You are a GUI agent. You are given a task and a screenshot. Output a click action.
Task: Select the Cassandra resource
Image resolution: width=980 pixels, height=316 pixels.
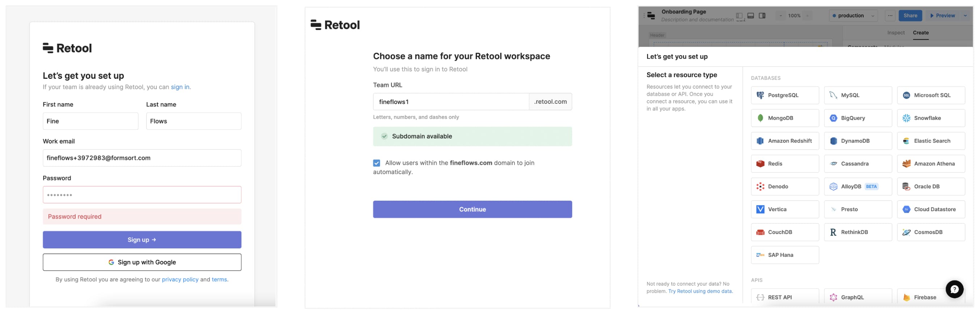tap(858, 164)
